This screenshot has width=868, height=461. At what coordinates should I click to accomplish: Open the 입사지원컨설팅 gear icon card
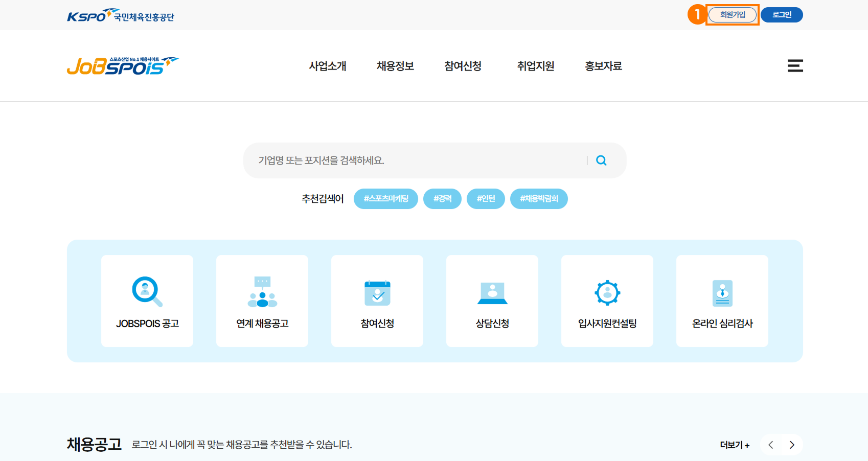tap(607, 301)
